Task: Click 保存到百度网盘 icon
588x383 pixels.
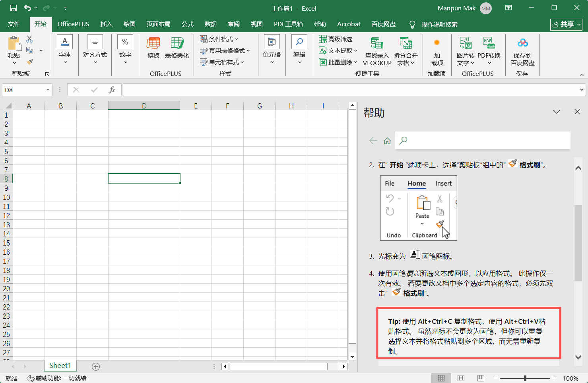Action: point(522,50)
